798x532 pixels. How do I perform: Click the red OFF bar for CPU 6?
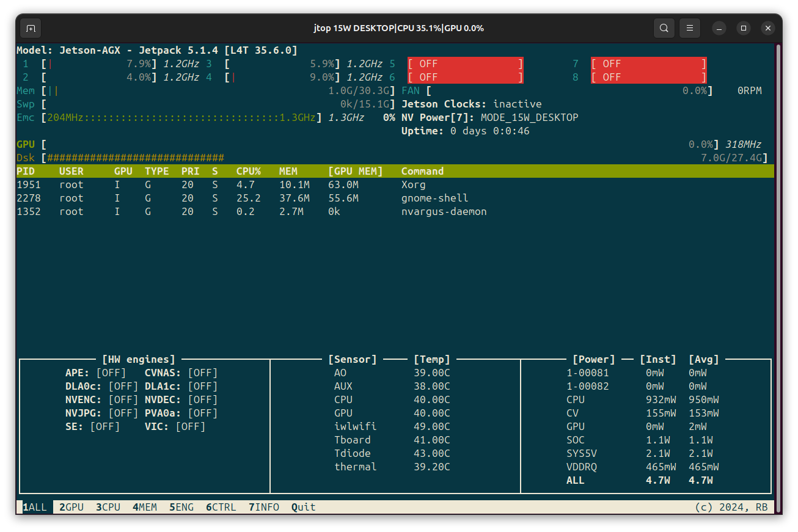pos(466,77)
